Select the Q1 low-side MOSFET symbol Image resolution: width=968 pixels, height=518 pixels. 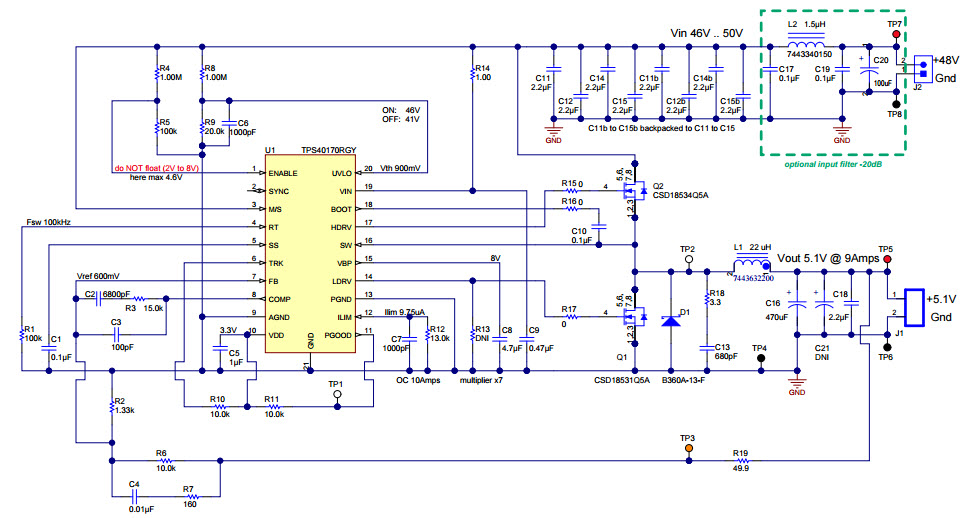[x=632, y=318]
